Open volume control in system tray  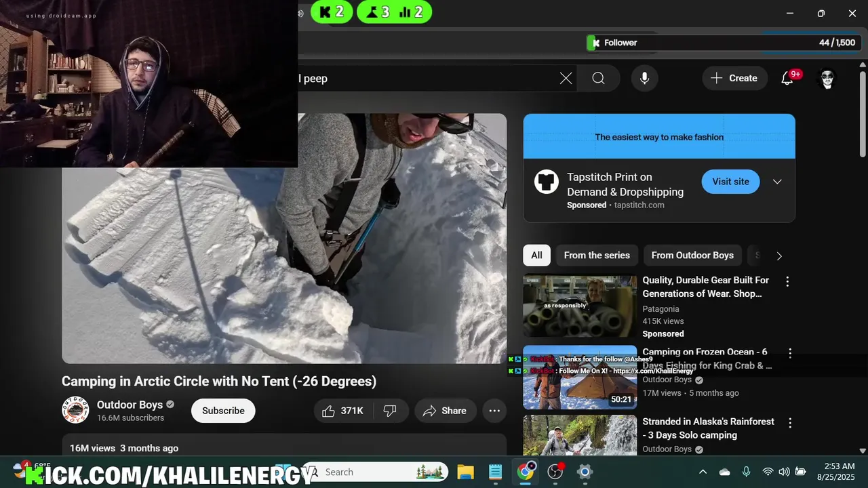[784, 472]
